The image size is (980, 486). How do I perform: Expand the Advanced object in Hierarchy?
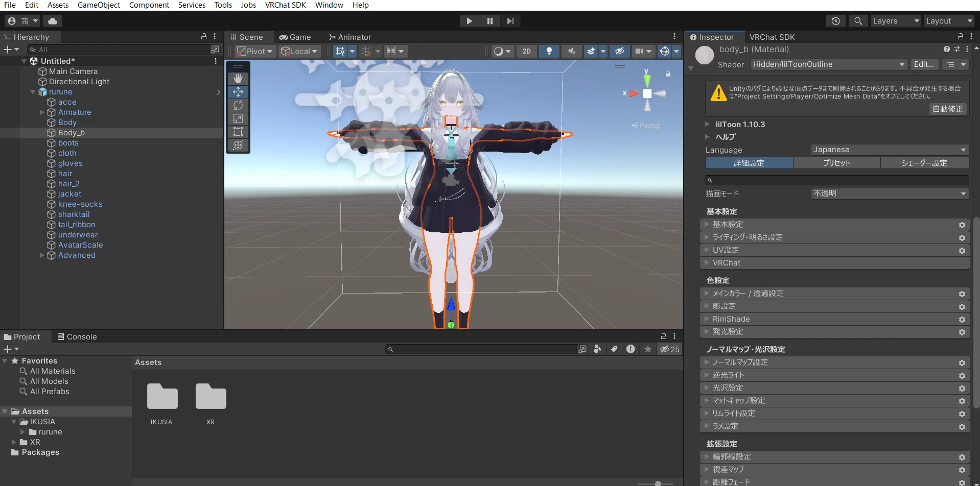(x=42, y=255)
